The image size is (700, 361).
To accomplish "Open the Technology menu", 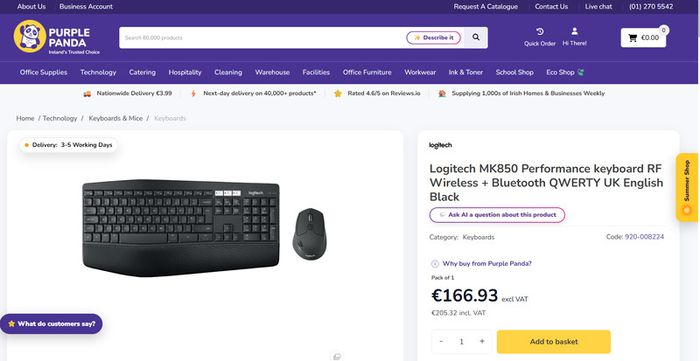I will point(98,72).
